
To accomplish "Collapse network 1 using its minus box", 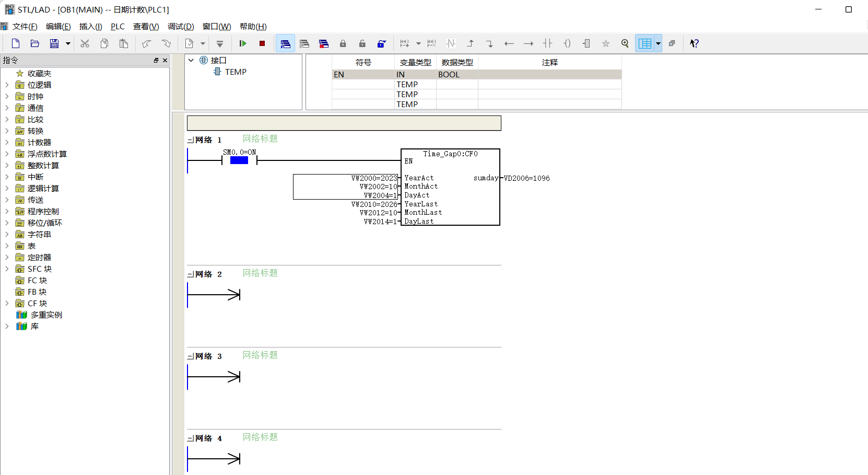I will pyautogui.click(x=190, y=140).
